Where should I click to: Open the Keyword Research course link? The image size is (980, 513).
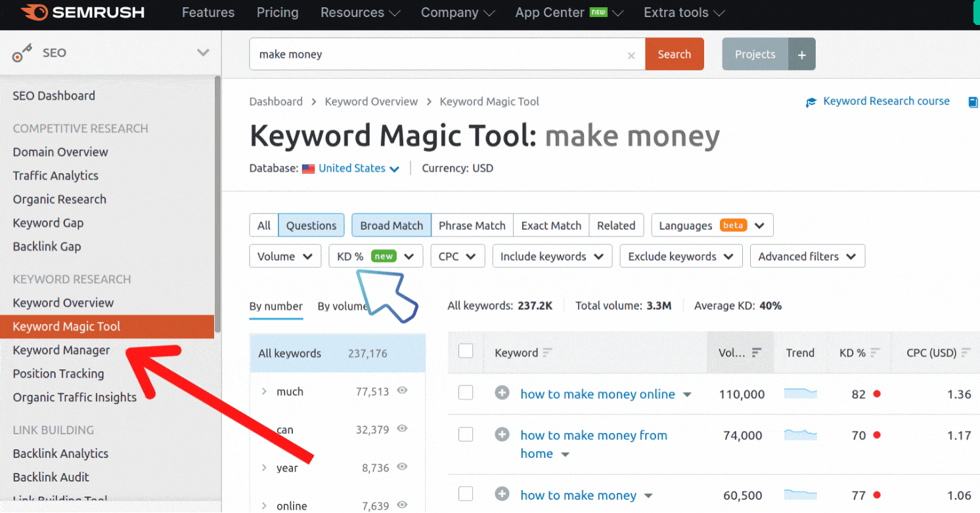point(887,101)
